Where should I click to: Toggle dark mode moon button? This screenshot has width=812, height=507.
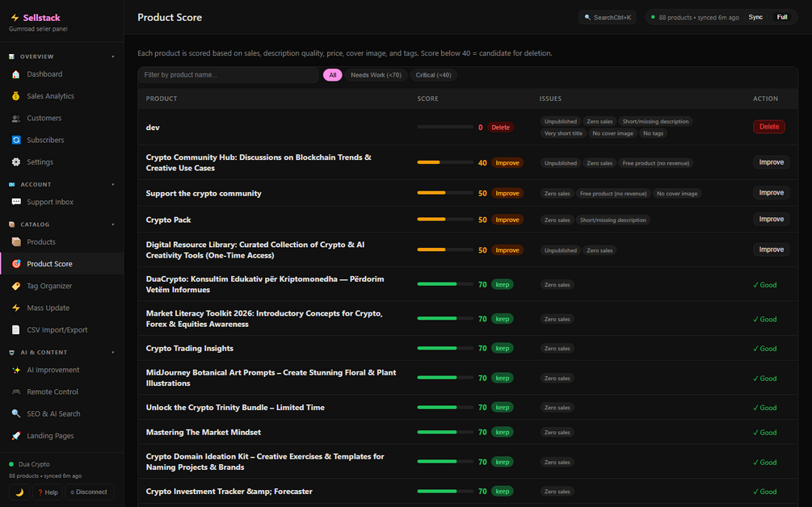pyautogui.click(x=19, y=492)
